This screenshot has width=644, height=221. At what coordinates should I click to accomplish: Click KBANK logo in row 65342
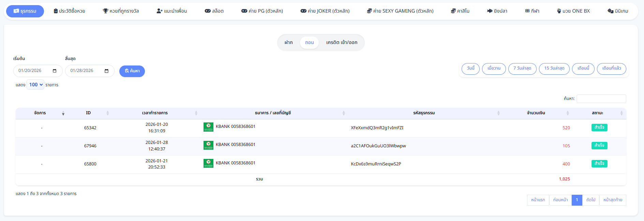coord(208,127)
